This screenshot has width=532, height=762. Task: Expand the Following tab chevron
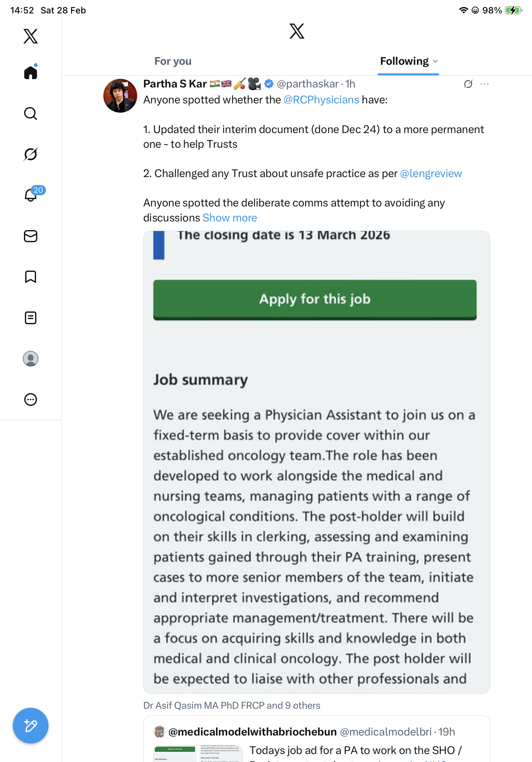coord(435,61)
